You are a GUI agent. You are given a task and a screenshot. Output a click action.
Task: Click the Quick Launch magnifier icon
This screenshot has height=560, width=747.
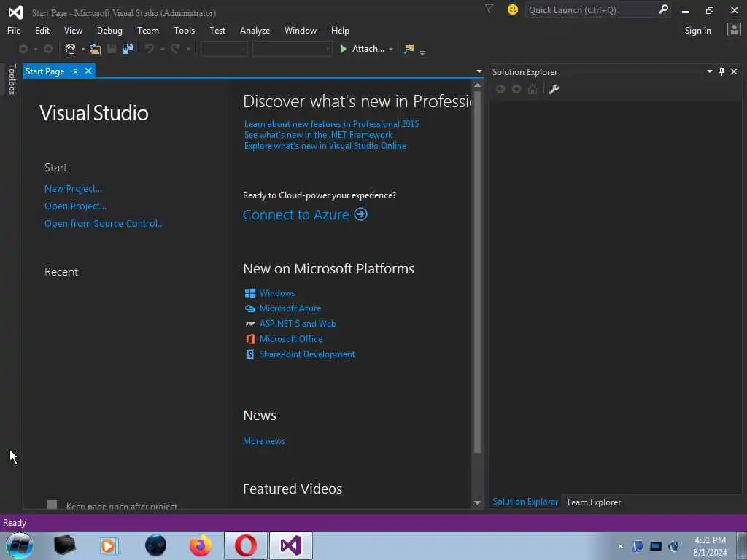pos(663,9)
